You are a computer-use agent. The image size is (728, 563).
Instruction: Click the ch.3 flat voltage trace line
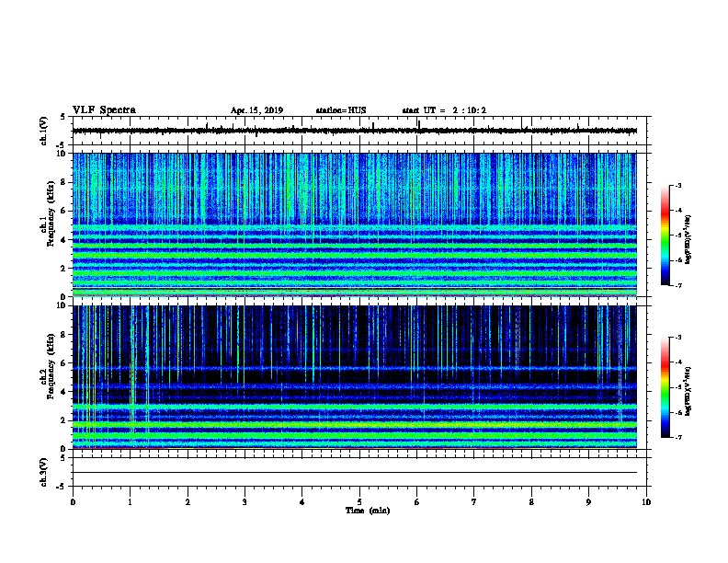(355, 473)
